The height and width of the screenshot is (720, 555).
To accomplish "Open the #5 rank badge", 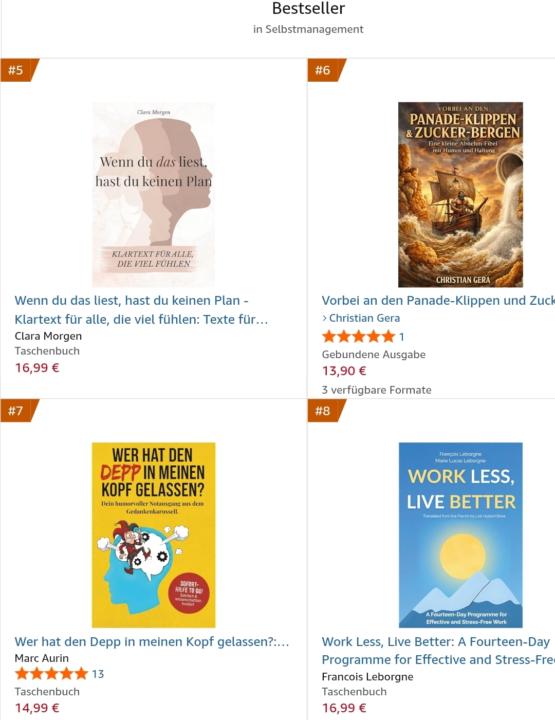I will tap(18, 70).
